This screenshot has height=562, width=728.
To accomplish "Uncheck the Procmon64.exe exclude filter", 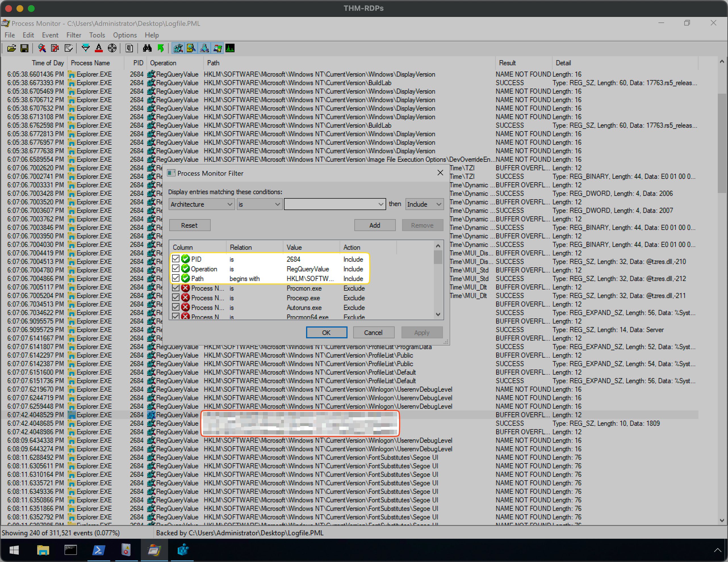I will coord(176,316).
